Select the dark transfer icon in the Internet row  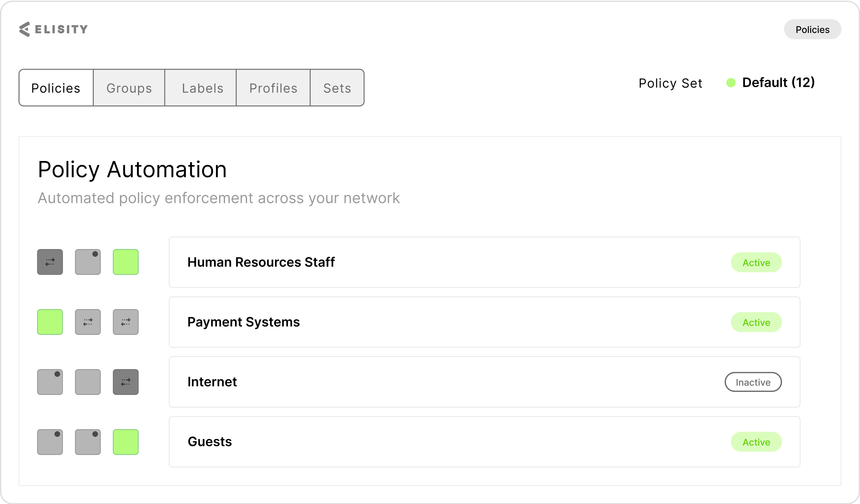pos(126,382)
